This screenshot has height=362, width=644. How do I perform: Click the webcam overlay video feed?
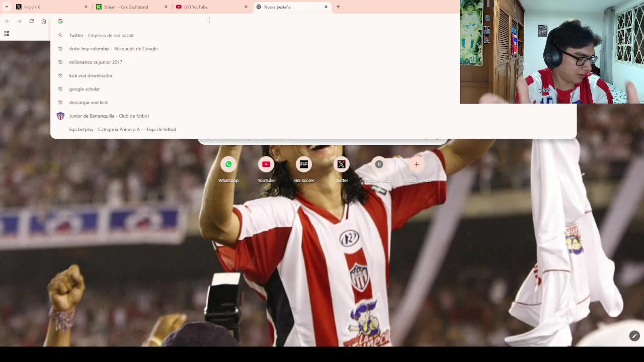click(552, 52)
